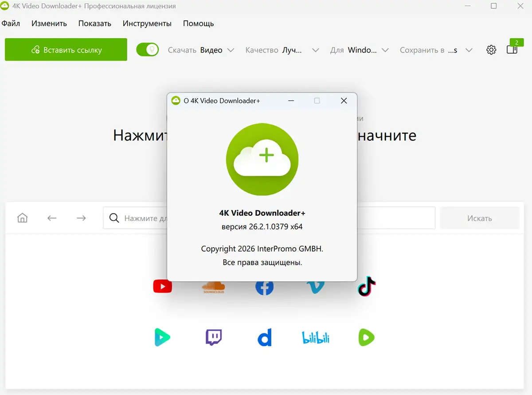Open the Файл menu

pyautogui.click(x=11, y=24)
